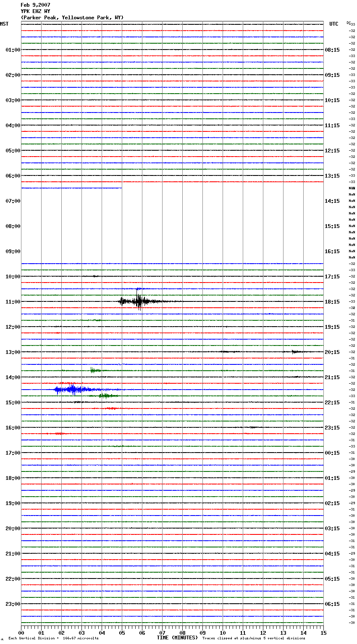Viewport: 357px width, 644px height.
Task: Click the 'TIME (MINUTES)' axis title
Action: click(x=177, y=638)
